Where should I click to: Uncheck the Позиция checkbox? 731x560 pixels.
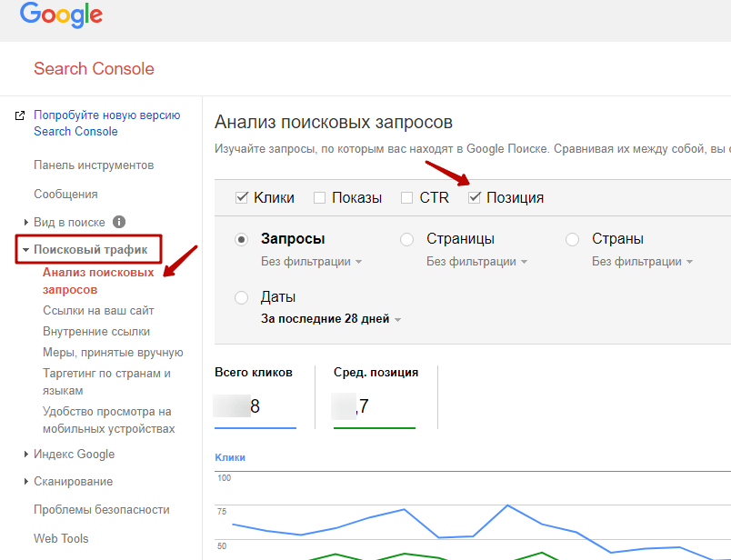(x=474, y=198)
